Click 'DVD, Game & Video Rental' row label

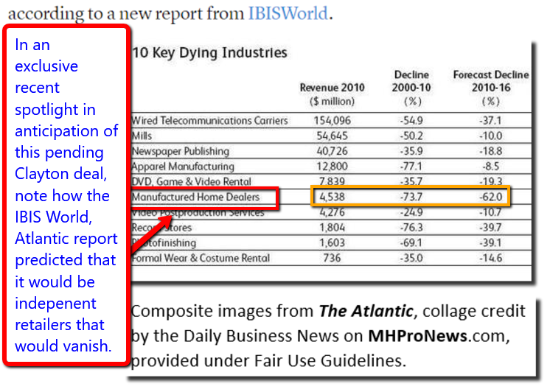(x=191, y=181)
